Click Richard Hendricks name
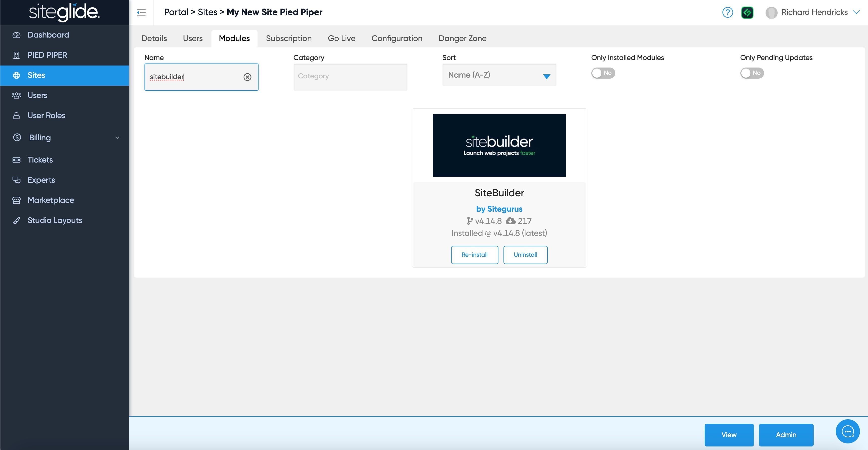This screenshot has height=450, width=868. click(x=814, y=12)
